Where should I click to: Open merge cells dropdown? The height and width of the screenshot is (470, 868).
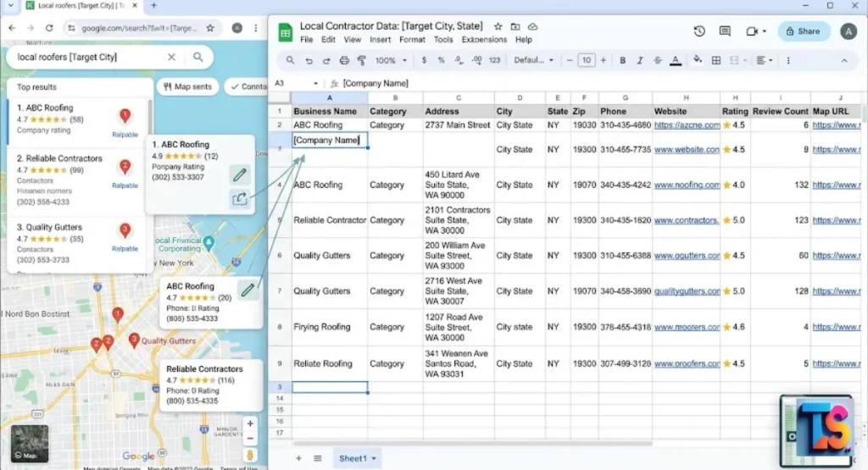[738, 60]
